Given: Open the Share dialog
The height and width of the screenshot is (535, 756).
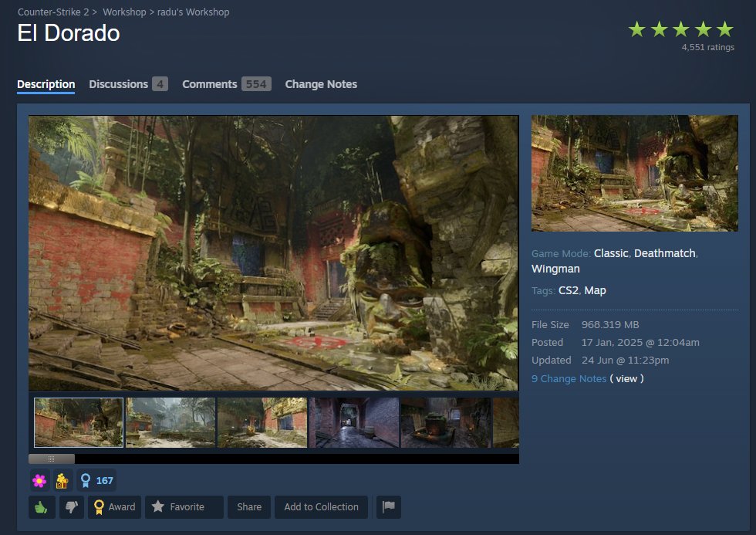Looking at the screenshot, I should point(249,507).
